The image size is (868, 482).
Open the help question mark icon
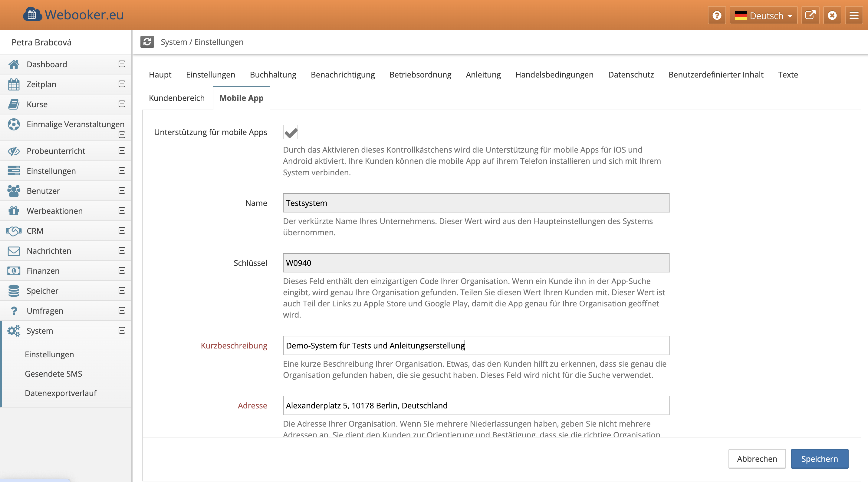717,15
